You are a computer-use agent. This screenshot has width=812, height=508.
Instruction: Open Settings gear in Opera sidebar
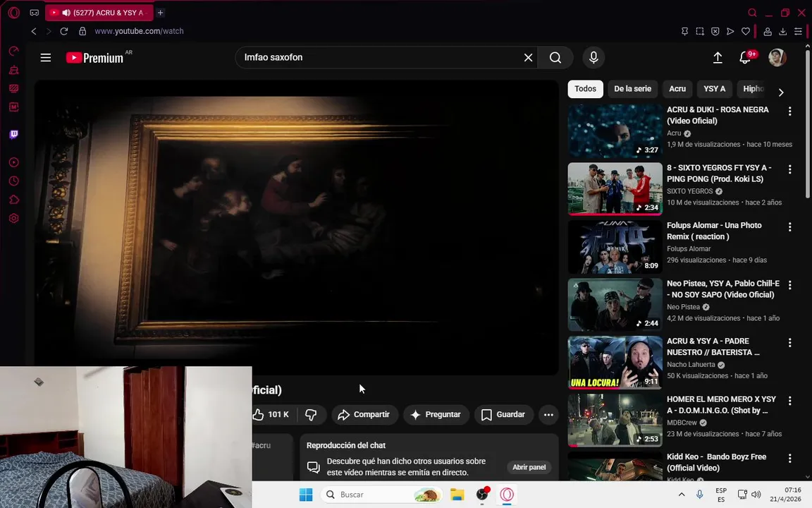pyautogui.click(x=14, y=218)
